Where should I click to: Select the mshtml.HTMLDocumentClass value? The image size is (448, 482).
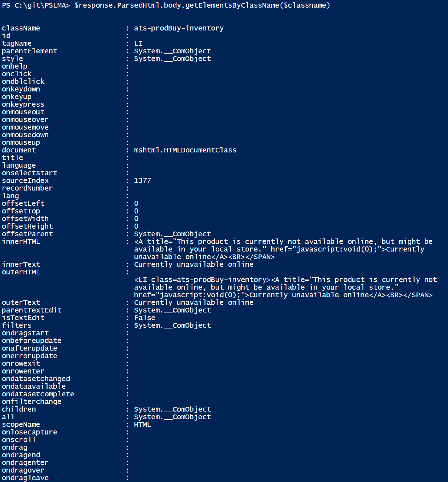tap(185, 150)
